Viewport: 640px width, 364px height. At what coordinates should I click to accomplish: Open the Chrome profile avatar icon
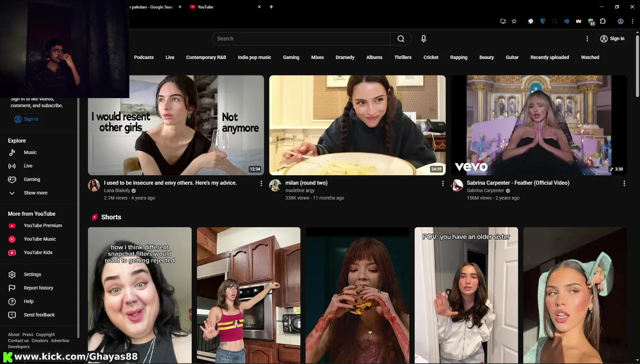[x=620, y=21]
